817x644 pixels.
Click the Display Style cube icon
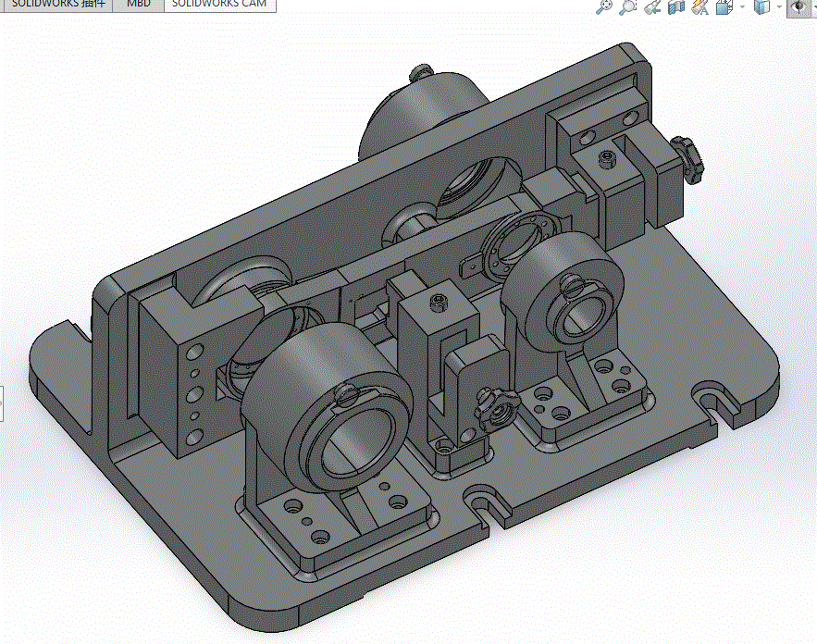coord(761,6)
